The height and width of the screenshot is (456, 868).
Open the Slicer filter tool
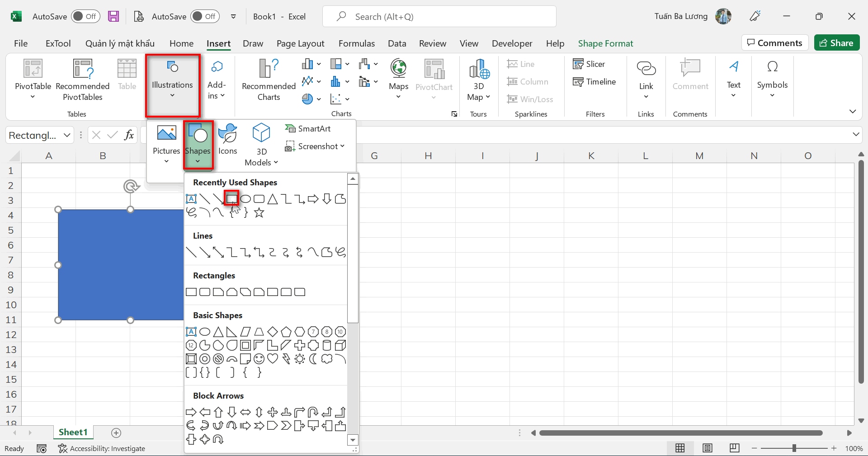[x=589, y=64]
